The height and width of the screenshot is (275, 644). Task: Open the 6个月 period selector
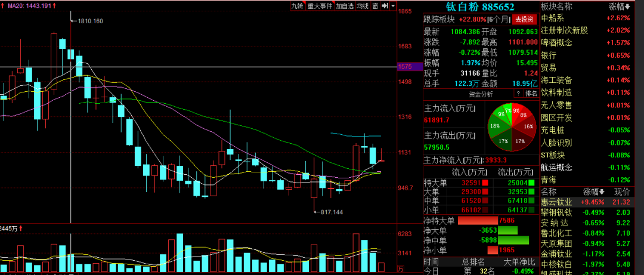(x=499, y=19)
